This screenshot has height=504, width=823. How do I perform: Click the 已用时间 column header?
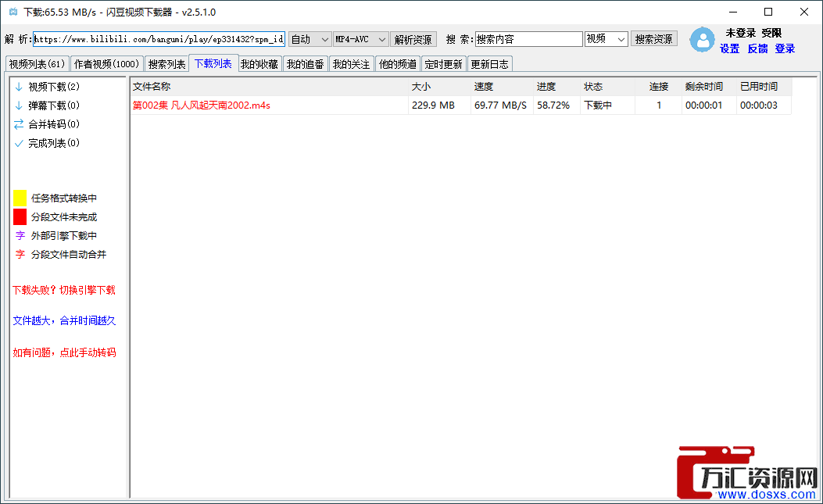[x=764, y=87]
